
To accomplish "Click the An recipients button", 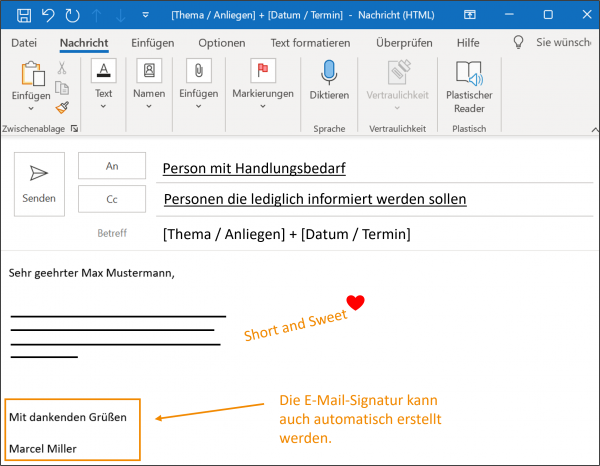I will pos(112,166).
